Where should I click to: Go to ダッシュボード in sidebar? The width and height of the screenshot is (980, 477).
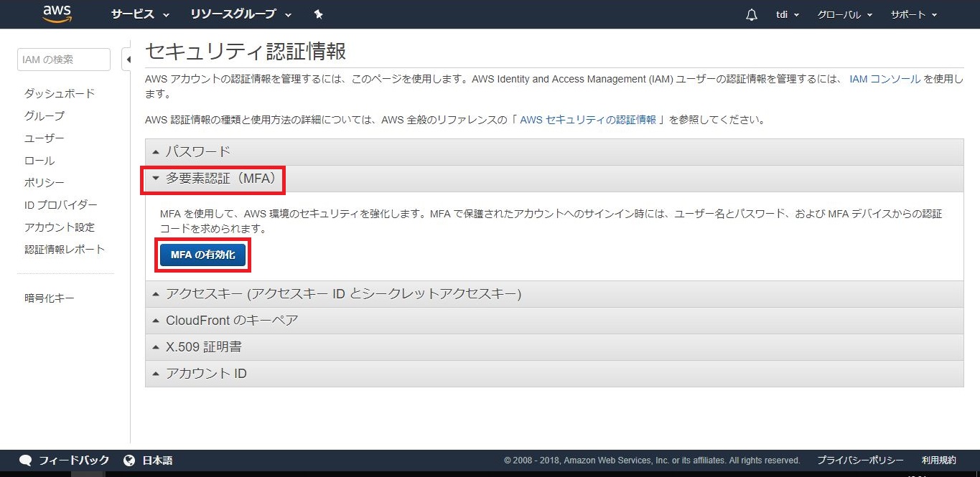point(60,93)
